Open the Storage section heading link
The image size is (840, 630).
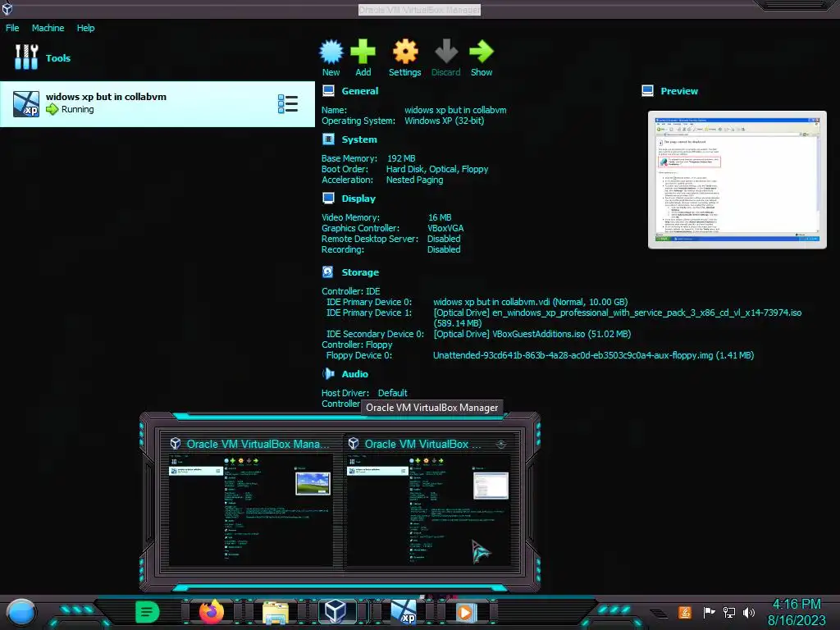click(360, 272)
